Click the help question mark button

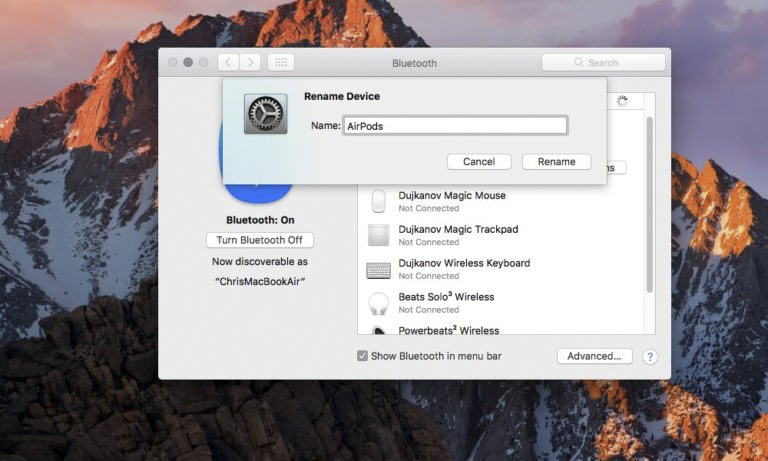649,357
